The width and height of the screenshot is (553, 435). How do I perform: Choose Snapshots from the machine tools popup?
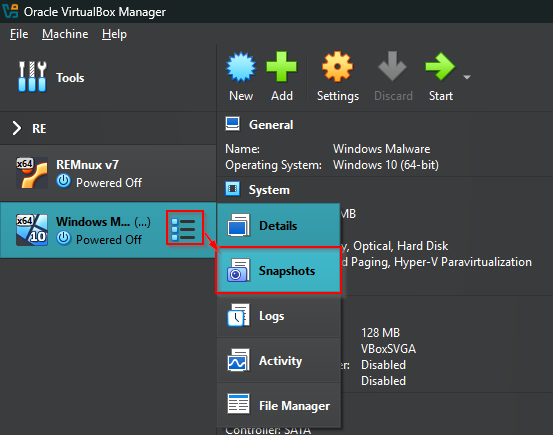coord(278,271)
